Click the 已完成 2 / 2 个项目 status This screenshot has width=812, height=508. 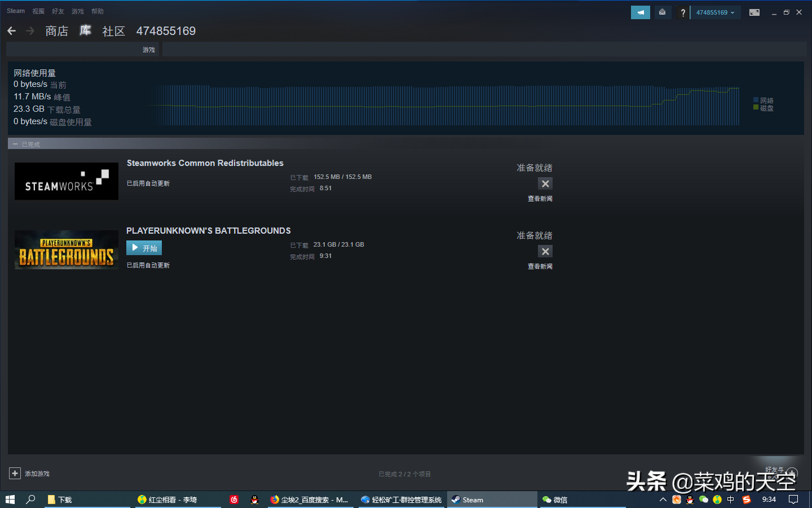point(405,474)
